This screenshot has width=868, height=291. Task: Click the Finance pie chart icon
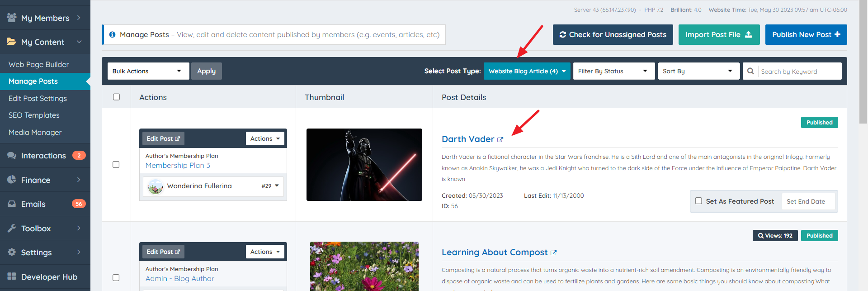tap(12, 180)
